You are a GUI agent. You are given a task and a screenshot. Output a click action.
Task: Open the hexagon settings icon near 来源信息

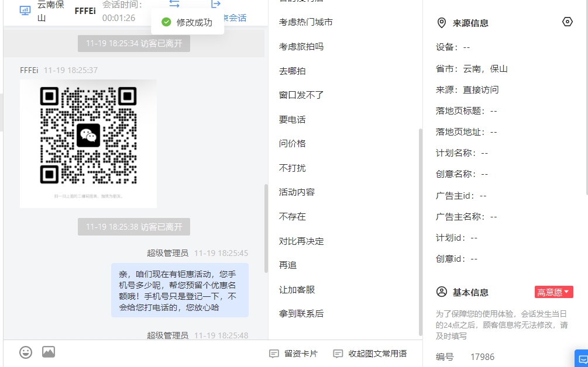(x=568, y=22)
